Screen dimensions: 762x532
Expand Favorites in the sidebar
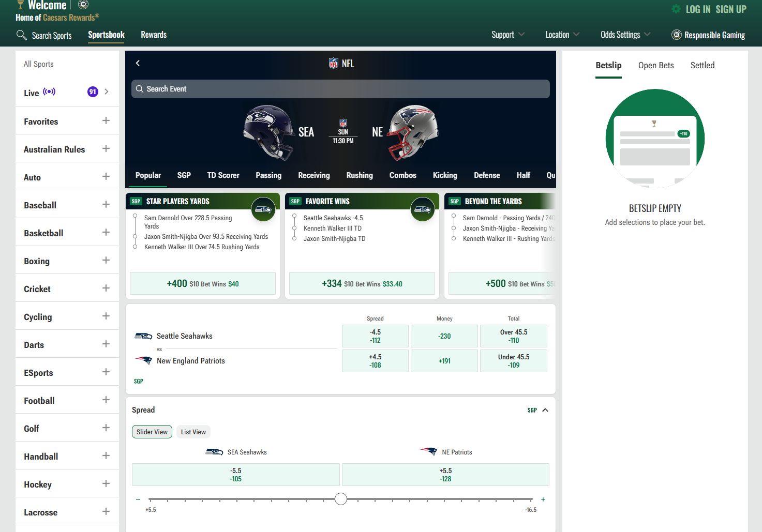(106, 120)
